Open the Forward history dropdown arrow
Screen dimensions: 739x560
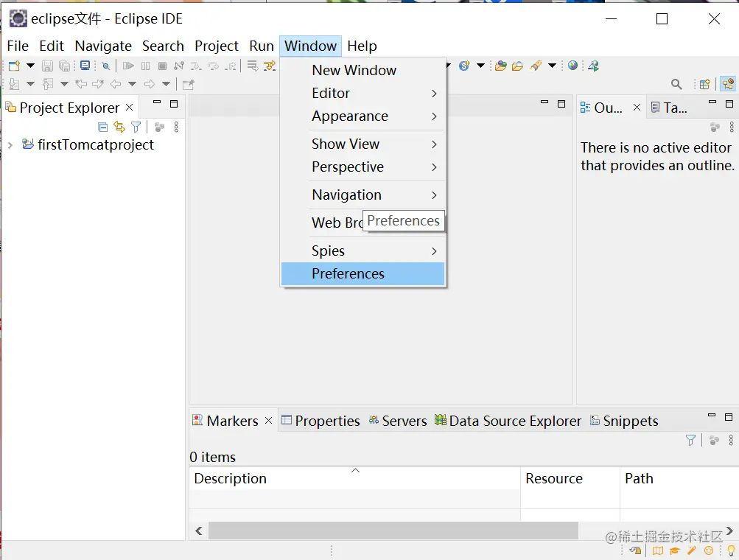pyautogui.click(x=166, y=85)
